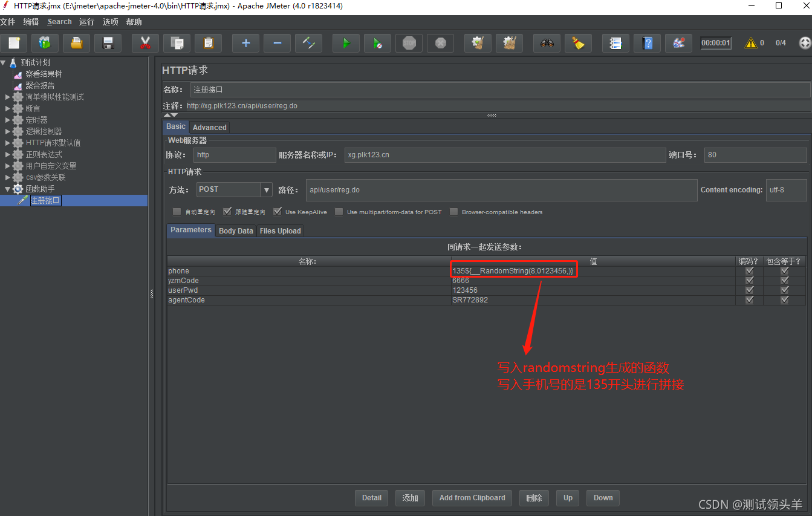This screenshot has height=516, width=812.
Task: Toggle encode checkbox for phone row
Action: point(750,271)
